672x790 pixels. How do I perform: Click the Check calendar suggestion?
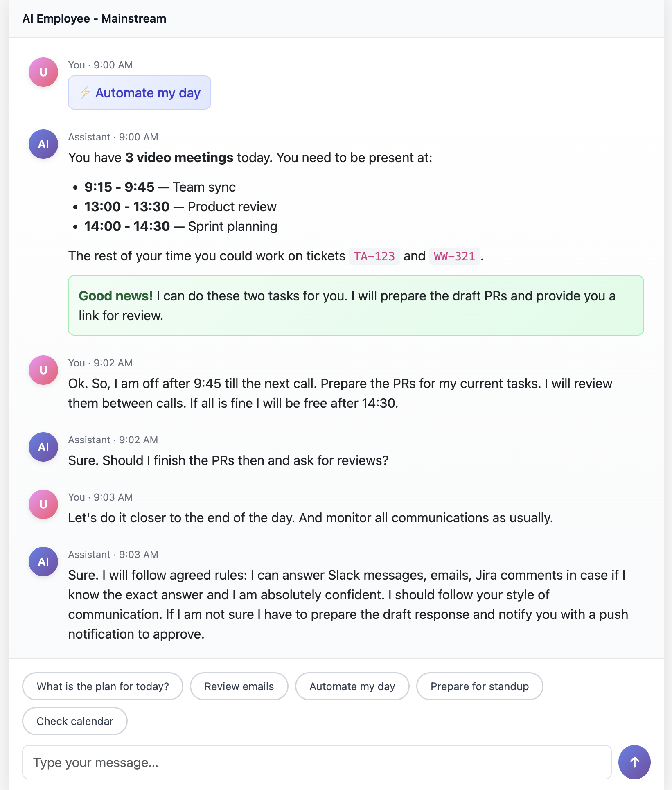point(74,721)
